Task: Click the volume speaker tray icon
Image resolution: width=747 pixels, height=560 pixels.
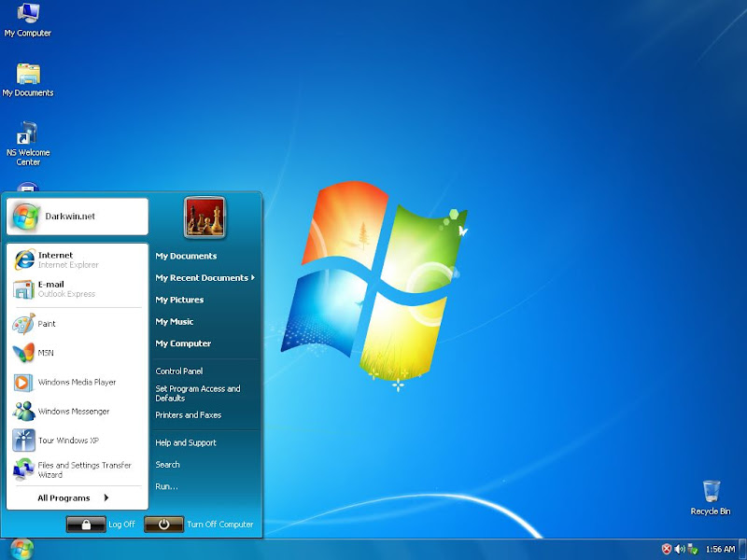Action: coord(680,549)
